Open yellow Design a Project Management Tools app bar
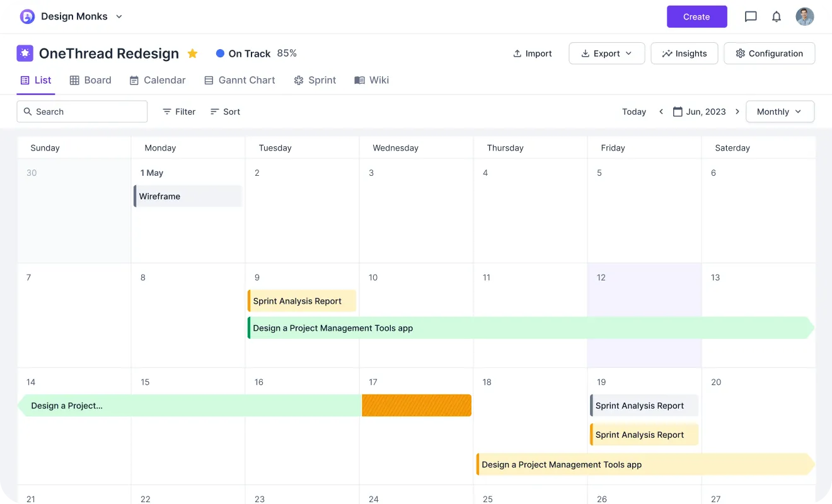 (x=645, y=464)
